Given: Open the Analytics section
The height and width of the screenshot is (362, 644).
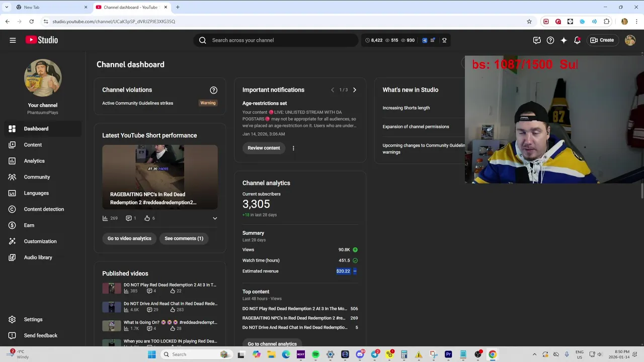Looking at the screenshot, I should 43,161.
